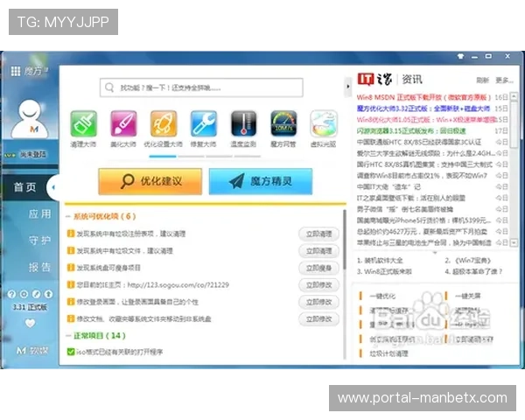Open 闪游浏览器3.15正式版发布 green headline

pos(411,130)
